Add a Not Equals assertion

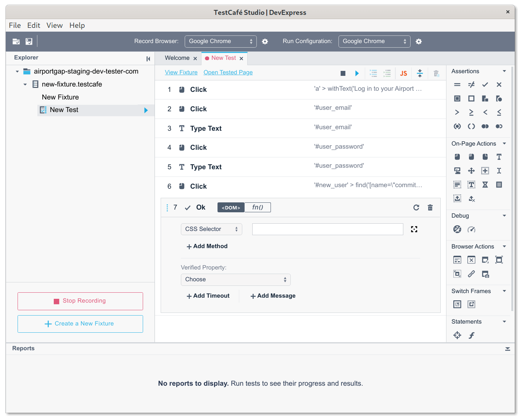click(471, 85)
